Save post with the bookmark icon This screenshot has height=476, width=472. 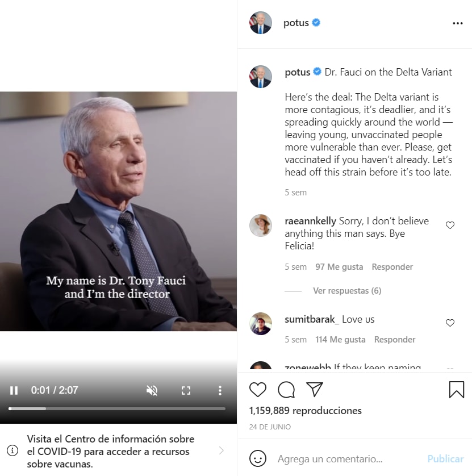click(457, 390)
